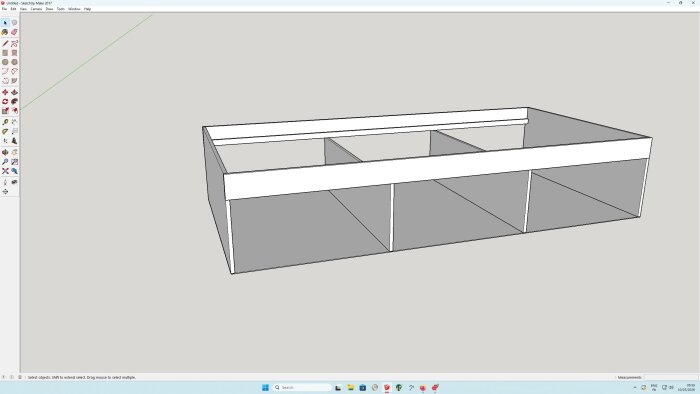Show hidden system tray icons
Viewport: 700px width, 394px height.
coord(635,387)
